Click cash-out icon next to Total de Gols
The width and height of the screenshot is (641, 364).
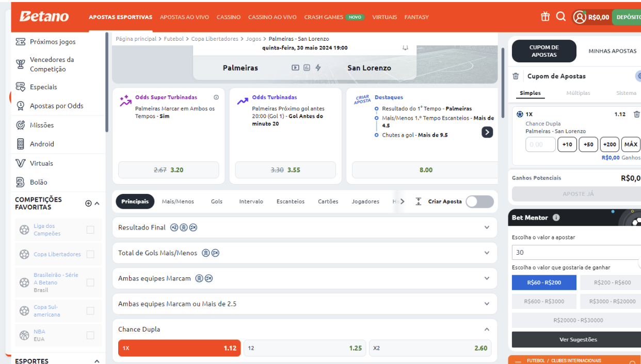coord(215,253)
